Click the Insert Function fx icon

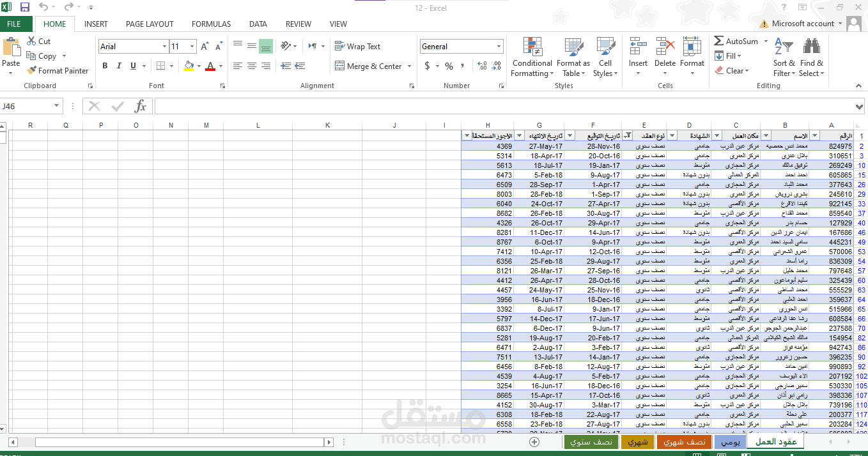click(x=140, y=106)
